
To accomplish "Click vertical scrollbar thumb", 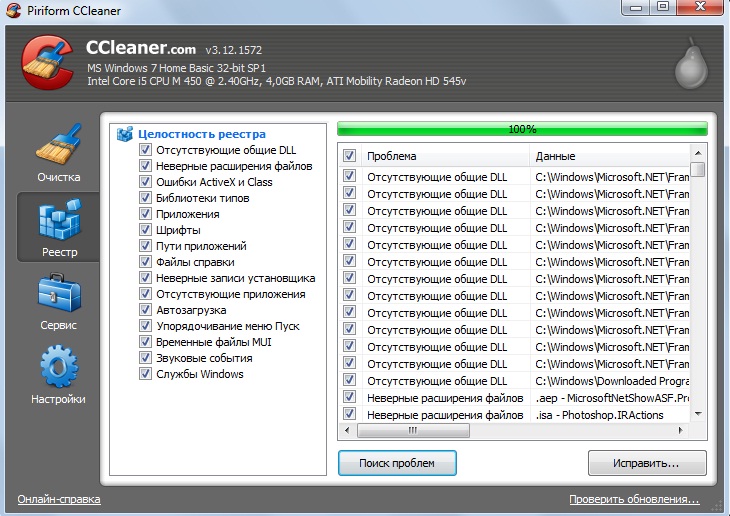I will [698, 170].
